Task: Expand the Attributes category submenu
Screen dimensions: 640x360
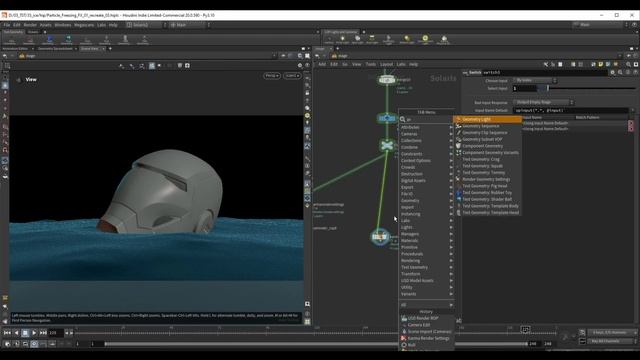Action: (426, 127)
